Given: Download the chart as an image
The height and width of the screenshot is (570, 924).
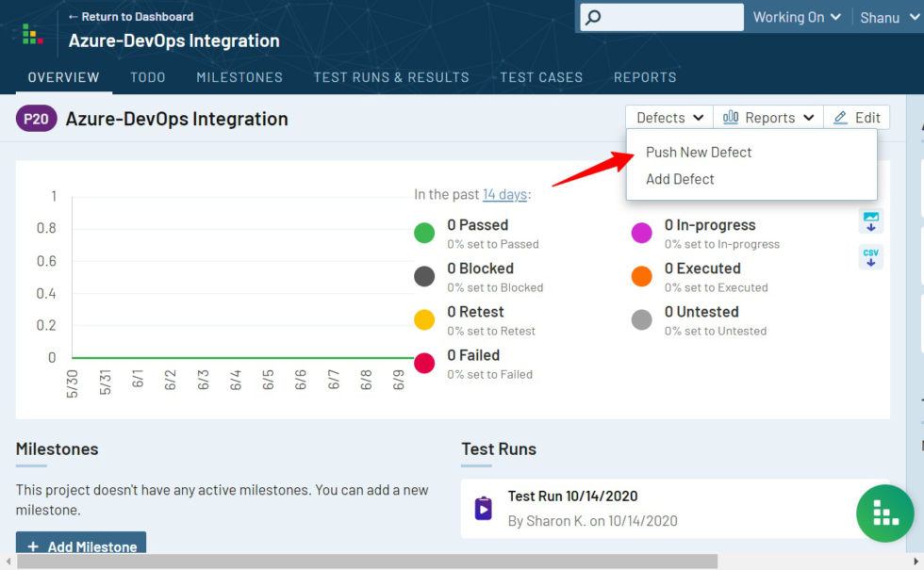Looking at the screenshot, I should point(870,222).
